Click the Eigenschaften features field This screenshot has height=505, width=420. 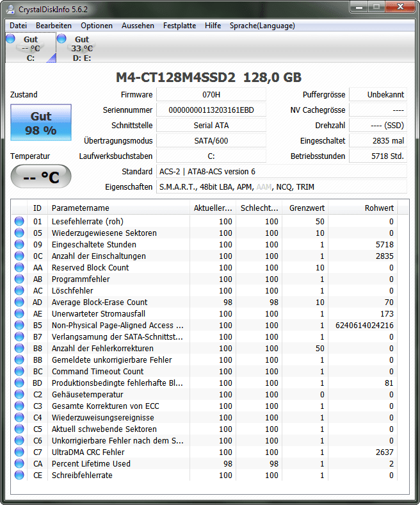(x=282, y=186)
